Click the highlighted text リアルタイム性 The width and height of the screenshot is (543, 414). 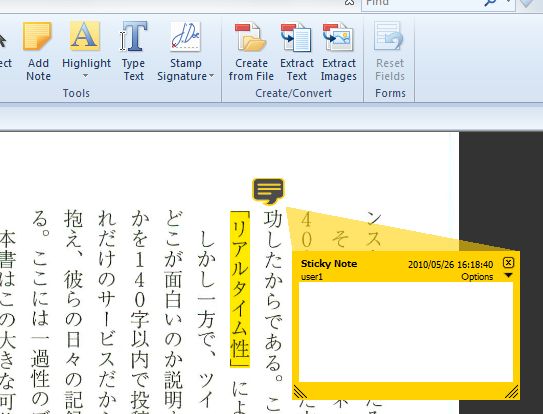(x=240, y=289)
